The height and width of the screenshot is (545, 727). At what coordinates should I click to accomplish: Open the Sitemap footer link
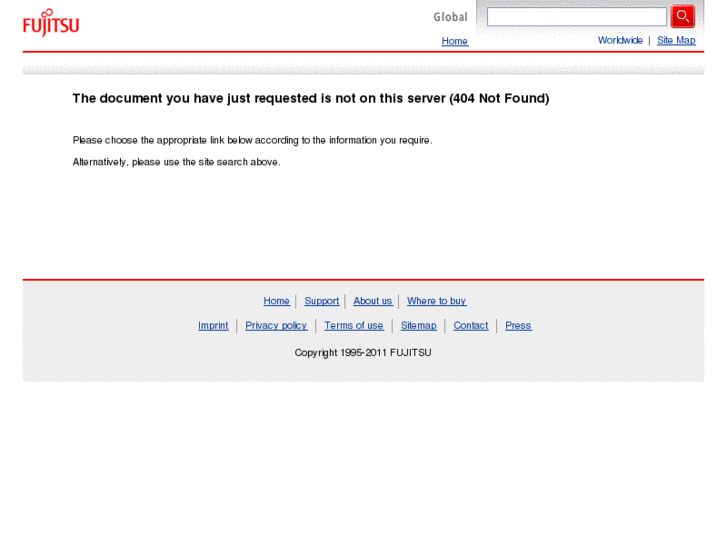click(x=419, y=326)
